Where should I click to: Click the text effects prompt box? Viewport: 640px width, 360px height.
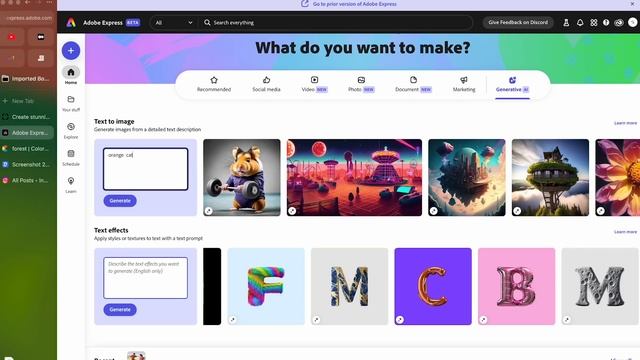pos(146,278)
